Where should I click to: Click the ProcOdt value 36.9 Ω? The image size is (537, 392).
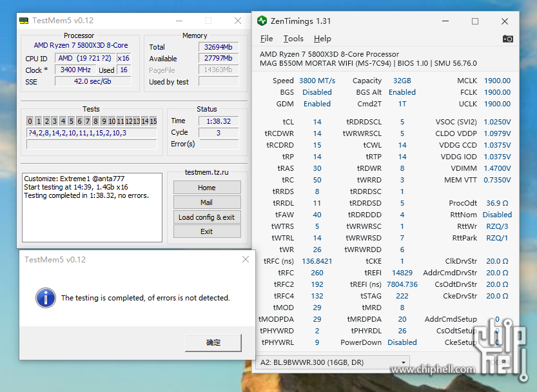click(x=497, y=203)
